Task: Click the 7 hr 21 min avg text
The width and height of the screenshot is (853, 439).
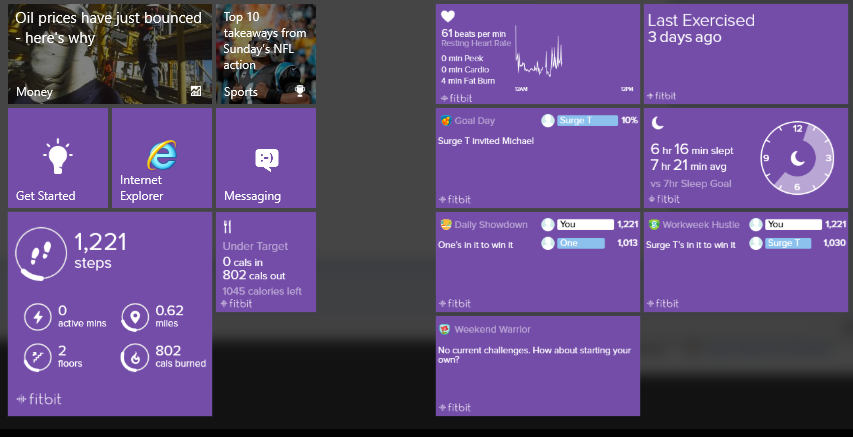Action: [688, 165]
